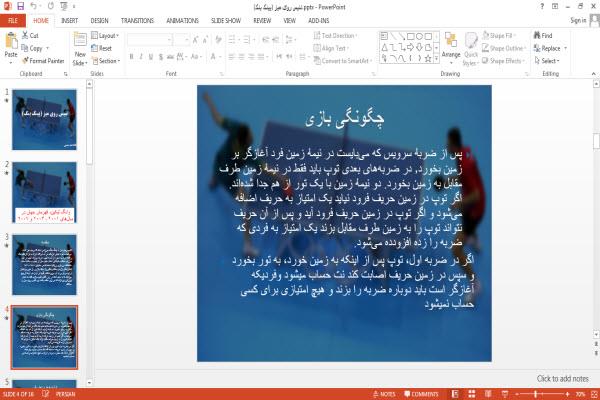
Task: Click the spell check icon in status bar
Action: click(x=46, y=393)
